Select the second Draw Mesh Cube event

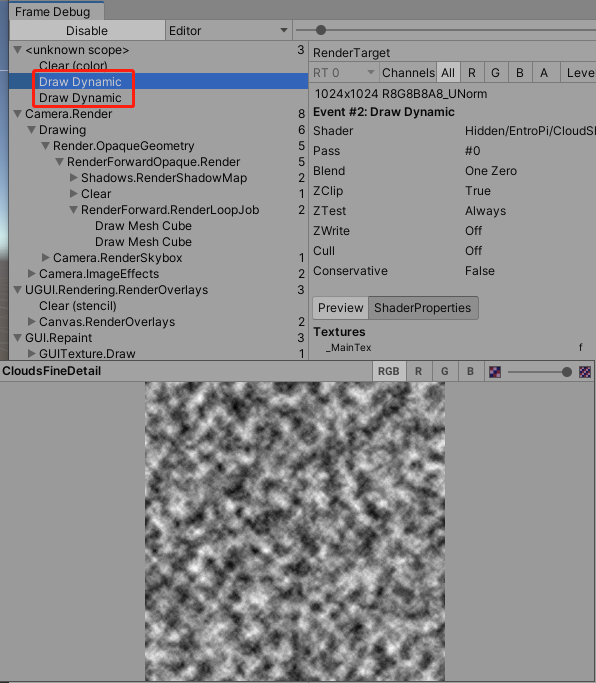(x=159, y=242)
